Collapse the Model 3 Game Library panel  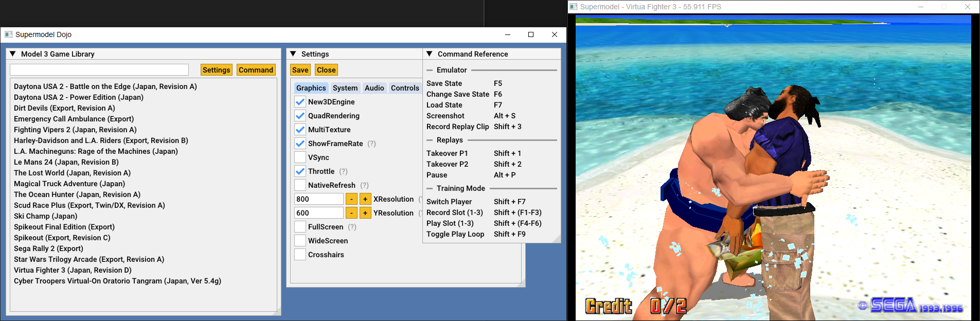13,54
